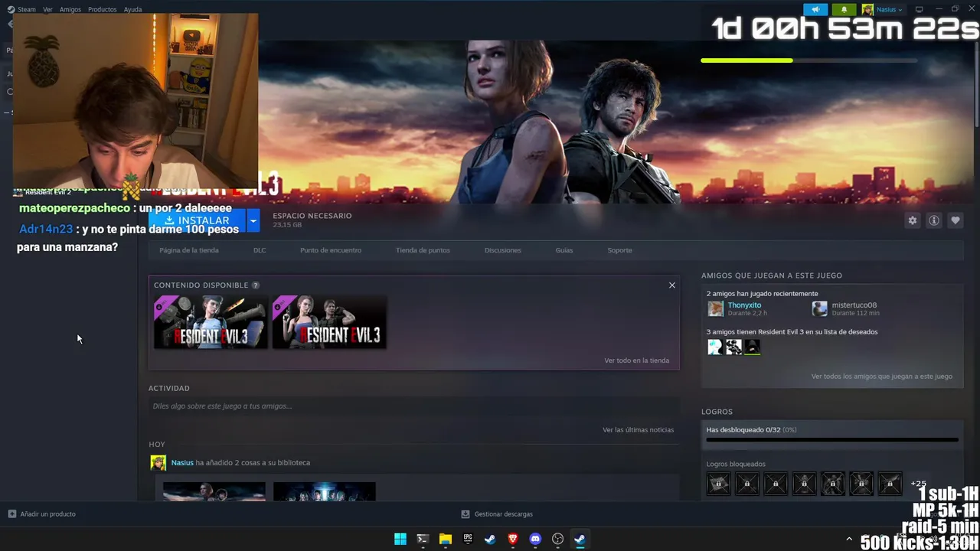
Task: Open first Resident Evil 3 DLC thumbnail
Action: click(x=211, y=322)
